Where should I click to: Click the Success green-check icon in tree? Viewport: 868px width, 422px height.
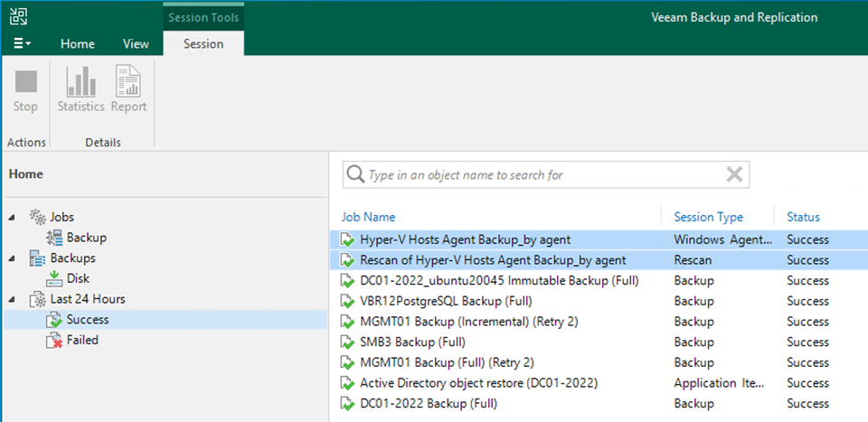[x=55, y=320]
